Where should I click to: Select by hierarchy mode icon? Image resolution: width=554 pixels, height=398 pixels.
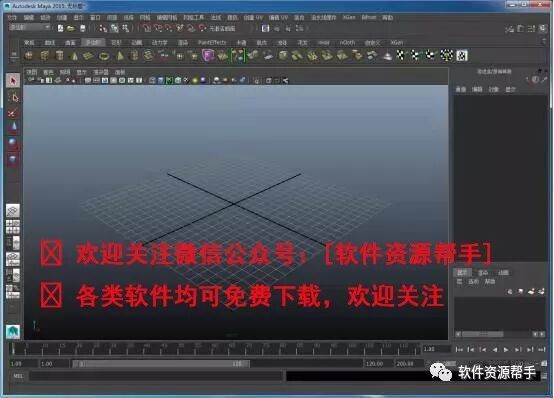(103, 28)
